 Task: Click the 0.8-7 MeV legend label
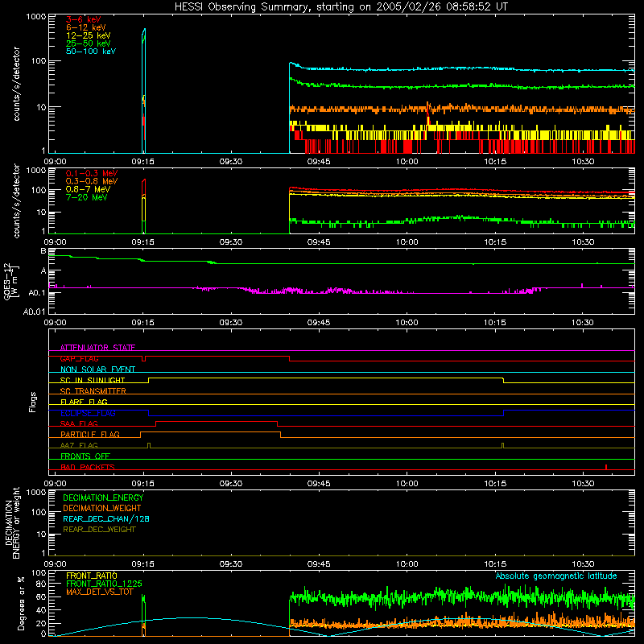88,189
